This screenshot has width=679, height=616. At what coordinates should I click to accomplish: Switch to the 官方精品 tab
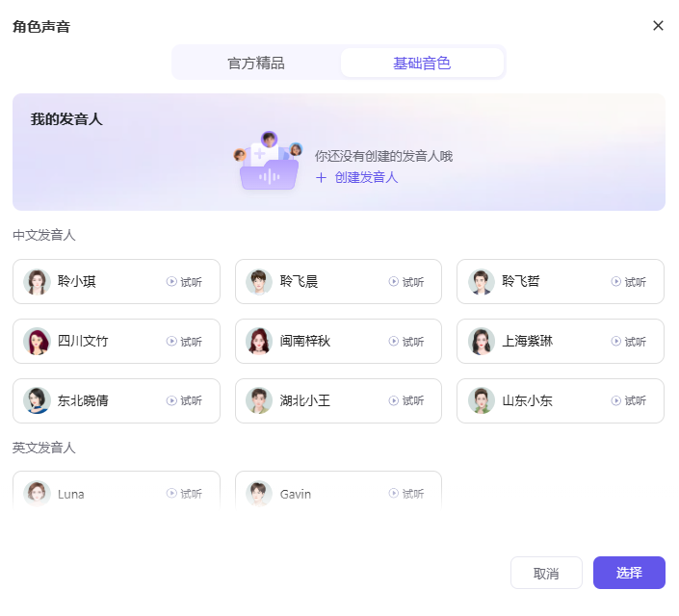256,64
